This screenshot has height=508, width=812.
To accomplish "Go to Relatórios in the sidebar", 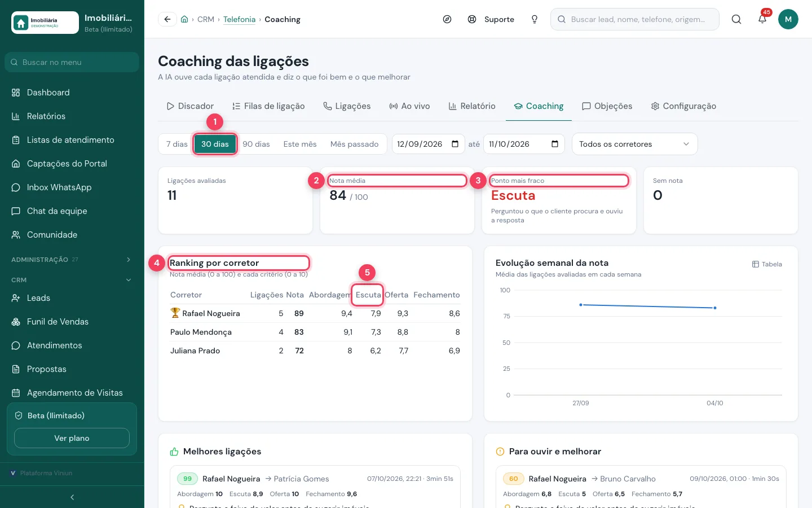I will (72, 116).
